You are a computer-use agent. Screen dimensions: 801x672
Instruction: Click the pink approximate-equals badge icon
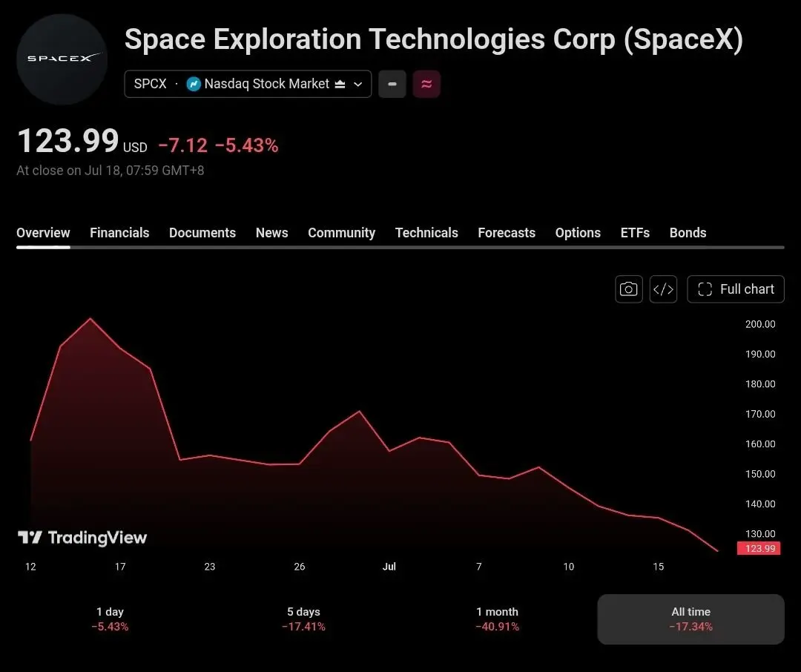point(426,84)
